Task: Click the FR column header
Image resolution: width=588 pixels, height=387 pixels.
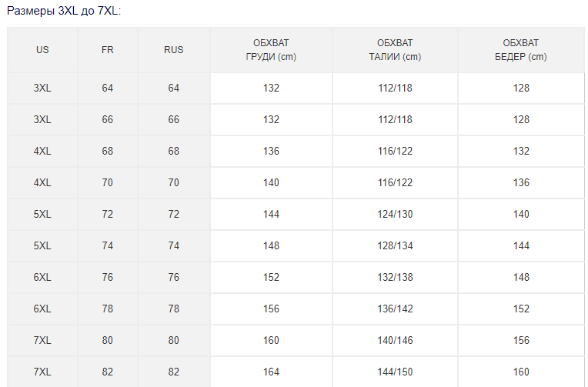Action: tap(108, 50)
